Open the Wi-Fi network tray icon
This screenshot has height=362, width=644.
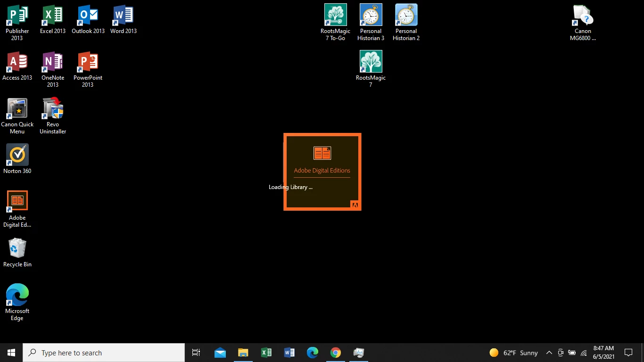pos(584,353)
